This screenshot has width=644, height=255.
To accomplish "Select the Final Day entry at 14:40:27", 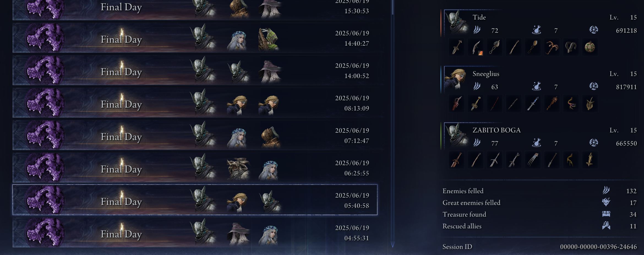I will 195,38.
